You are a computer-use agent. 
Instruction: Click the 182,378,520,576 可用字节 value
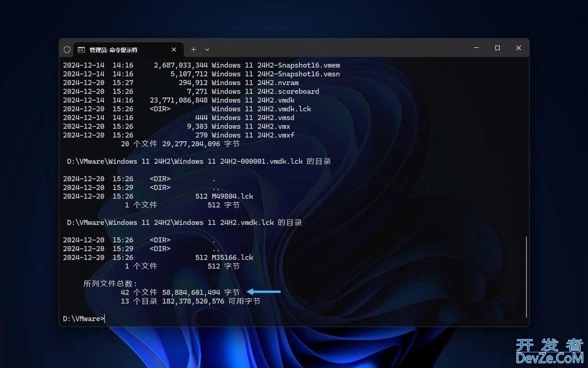[211, 301]
